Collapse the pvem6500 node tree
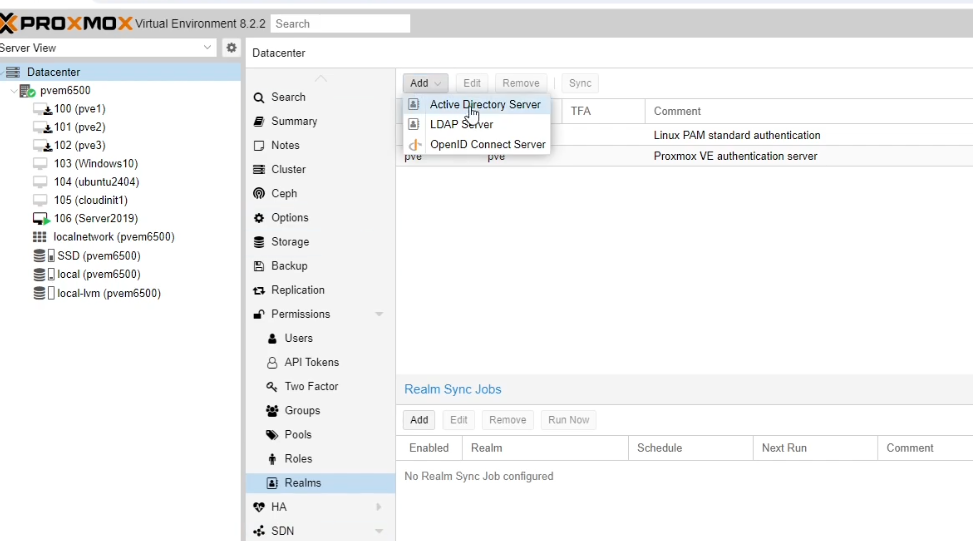Viewport: 973px width, 541px height. pos(14,91)
